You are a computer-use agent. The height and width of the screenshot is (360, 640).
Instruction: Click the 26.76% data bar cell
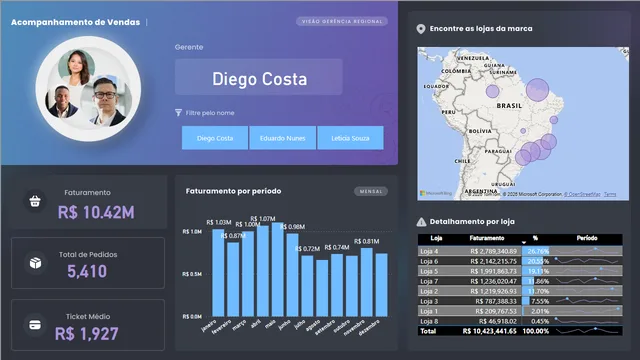[x=536, y=251]
